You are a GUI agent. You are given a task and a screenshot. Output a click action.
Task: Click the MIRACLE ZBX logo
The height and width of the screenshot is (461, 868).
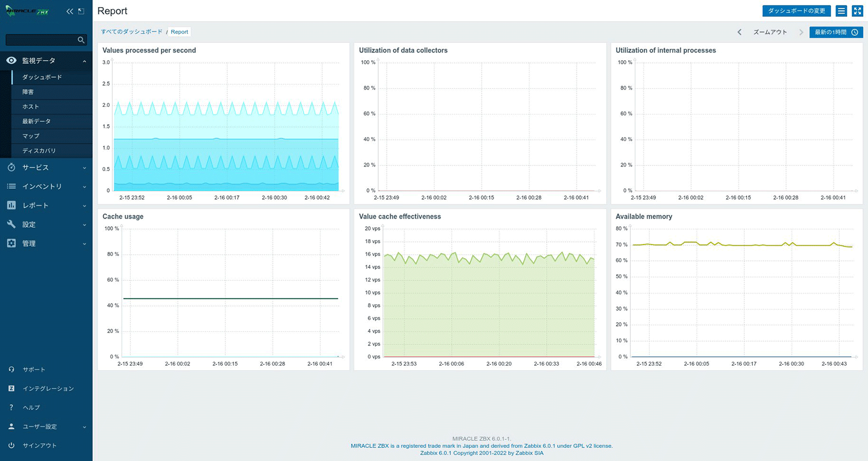[x=27, y=11]
